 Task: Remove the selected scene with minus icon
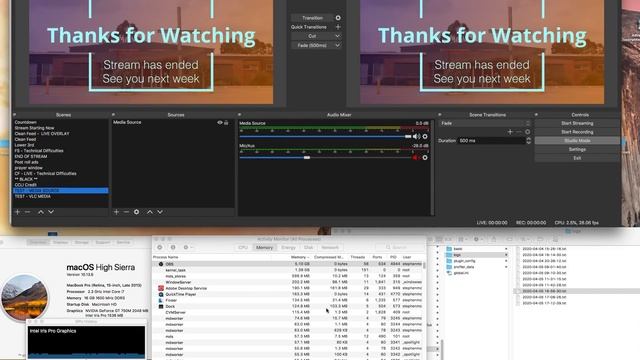click(x=27, y=212)
